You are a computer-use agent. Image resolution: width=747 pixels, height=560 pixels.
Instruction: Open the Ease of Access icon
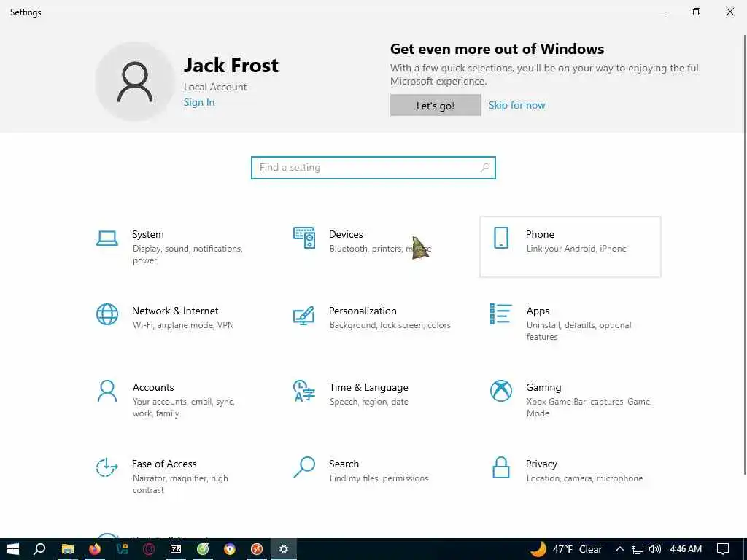tap(107, 467)
